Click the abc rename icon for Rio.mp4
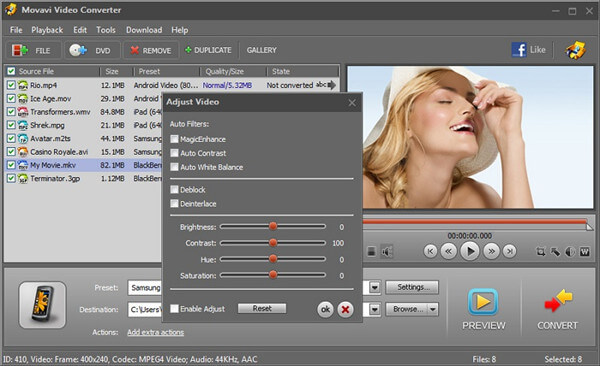Viewport: 600px width, 366px height. click(321, 85)
